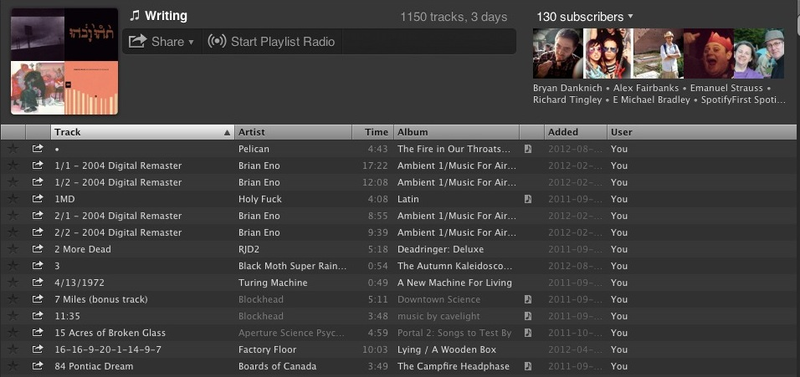Click the radio icon on Start Playlist Radio

pyautogui.click(x=217, y=41)
